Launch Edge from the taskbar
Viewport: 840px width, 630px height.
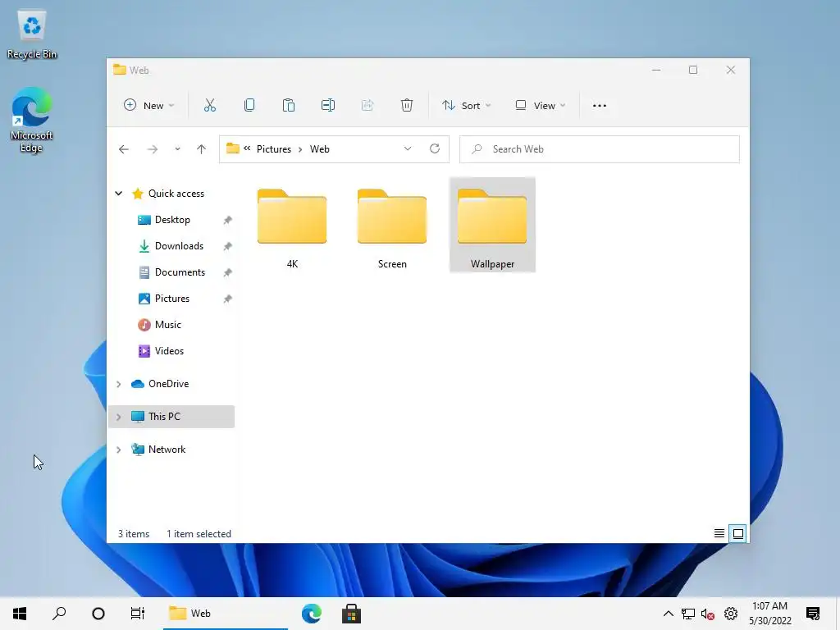tap(311, 614)
